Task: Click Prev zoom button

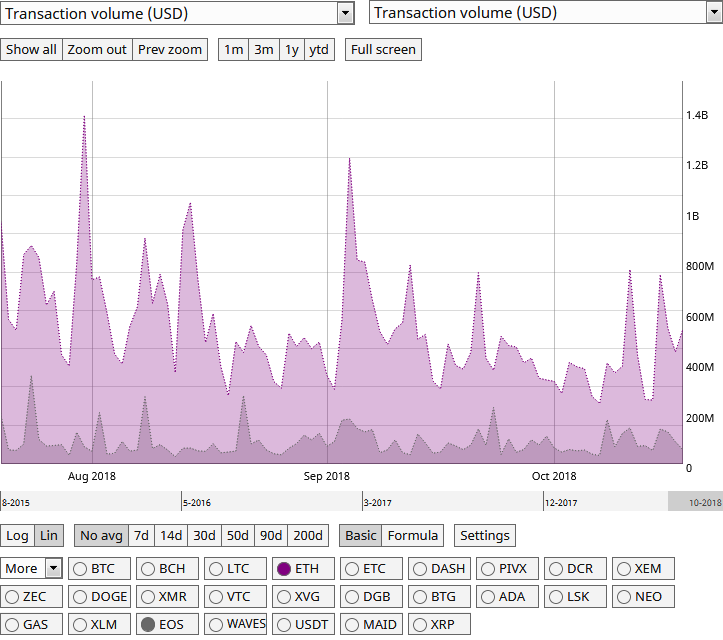Action: 170,49
